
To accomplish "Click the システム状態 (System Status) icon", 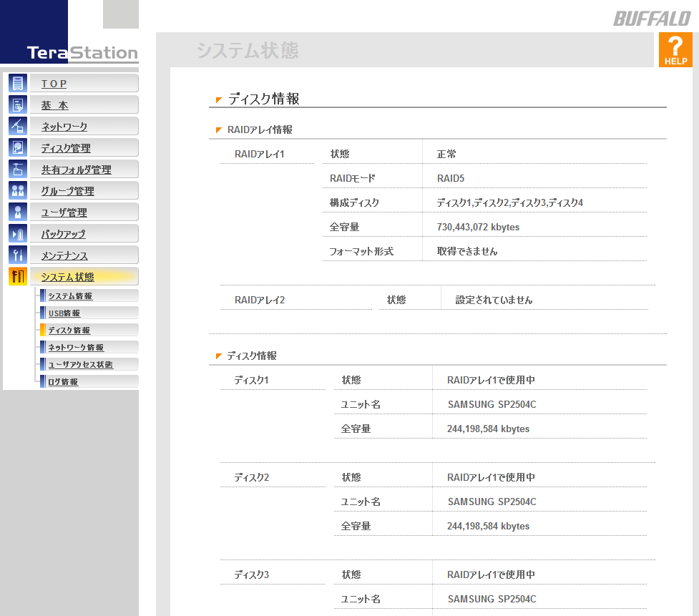I will point(17,275).
